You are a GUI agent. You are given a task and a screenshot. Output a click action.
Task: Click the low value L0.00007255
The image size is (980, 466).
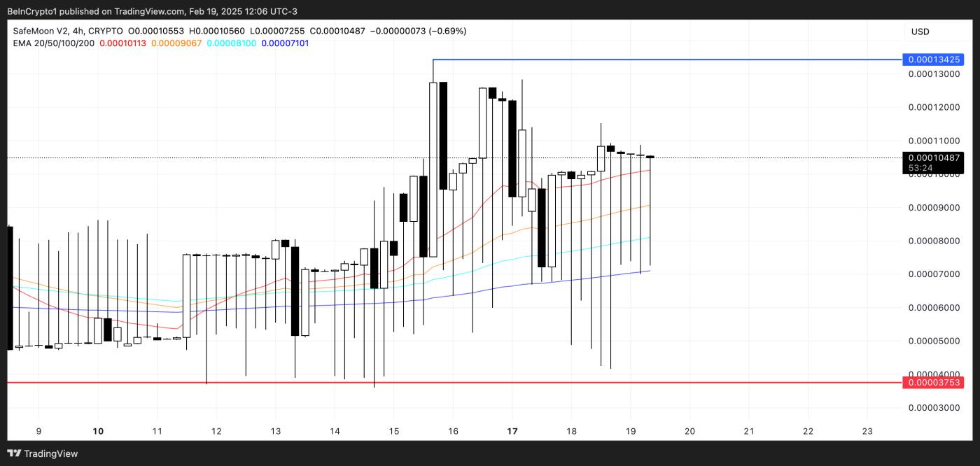278,31
